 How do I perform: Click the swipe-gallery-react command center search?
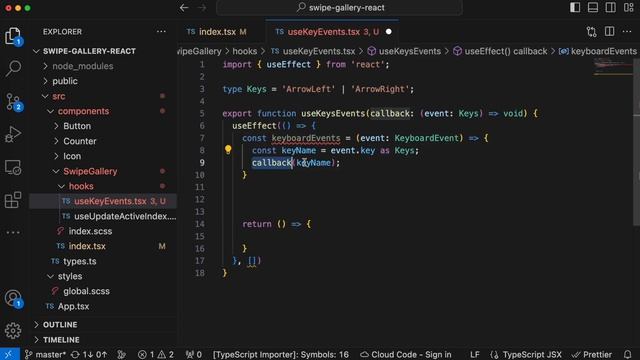[x=340, y=7]
